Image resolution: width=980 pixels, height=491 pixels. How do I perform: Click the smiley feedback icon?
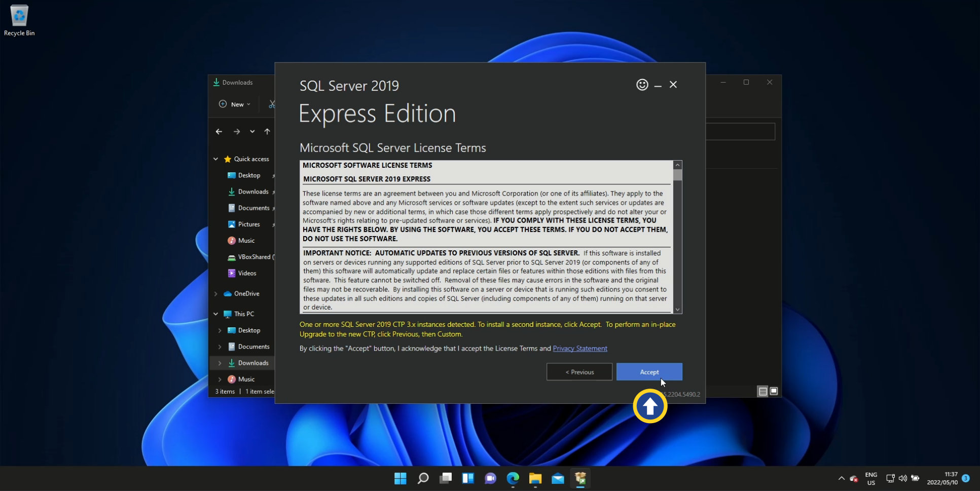pos(642,85)
